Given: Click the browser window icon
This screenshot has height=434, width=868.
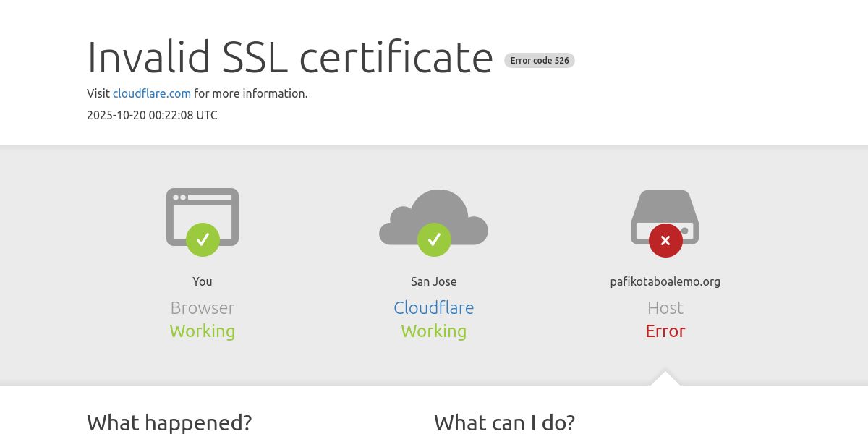Looking at the screenshot, I should click(203, 217).
